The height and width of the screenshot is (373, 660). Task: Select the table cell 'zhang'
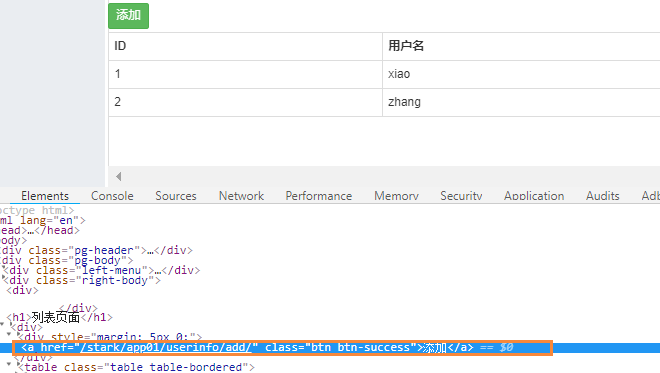[x=521, y=102]
